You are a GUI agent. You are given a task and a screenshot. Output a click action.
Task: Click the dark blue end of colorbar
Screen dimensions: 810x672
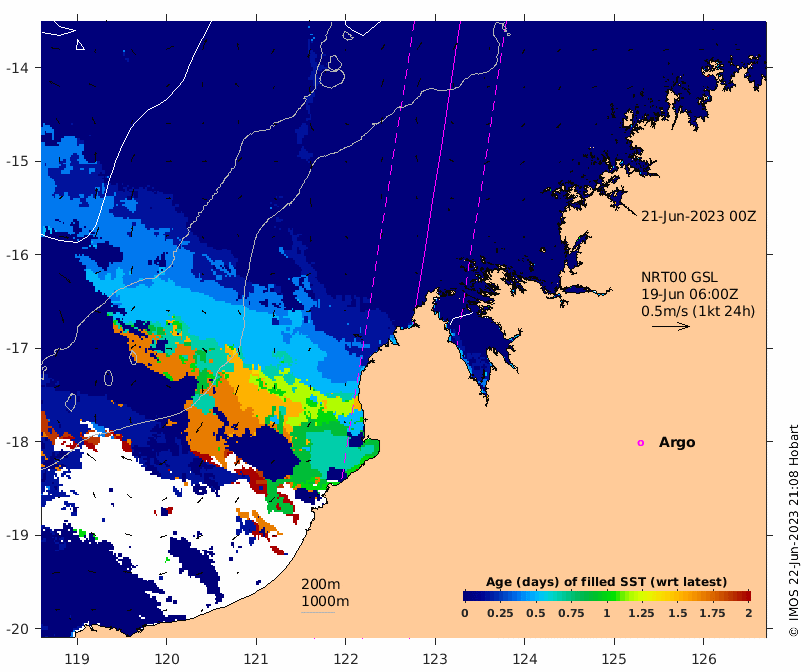[468, 596]
